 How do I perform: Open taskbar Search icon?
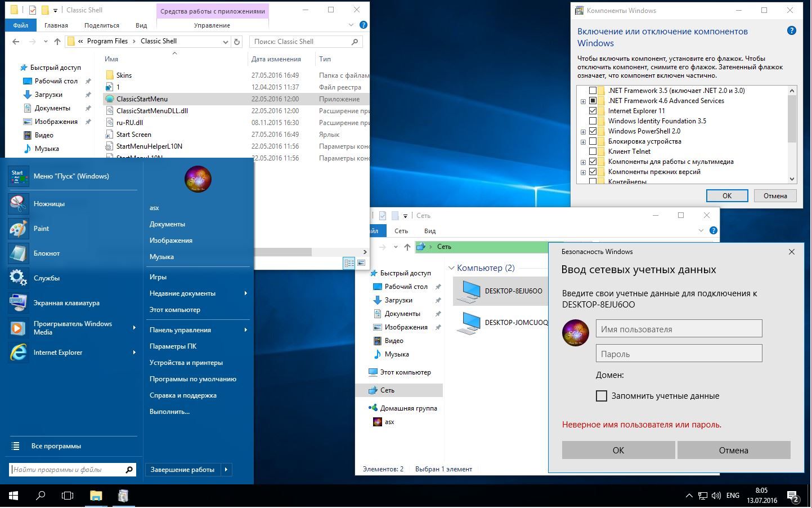(x=41, y=496)
